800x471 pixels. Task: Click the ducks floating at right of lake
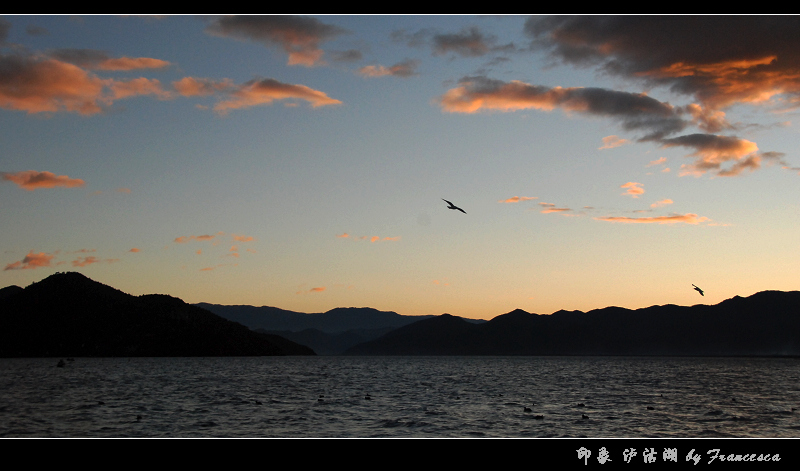532,412
